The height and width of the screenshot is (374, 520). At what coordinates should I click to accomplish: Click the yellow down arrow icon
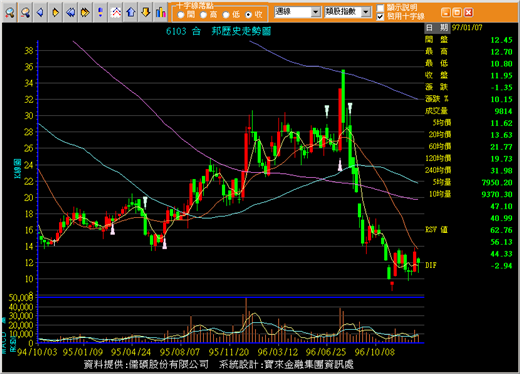click(x=146, y=13)
